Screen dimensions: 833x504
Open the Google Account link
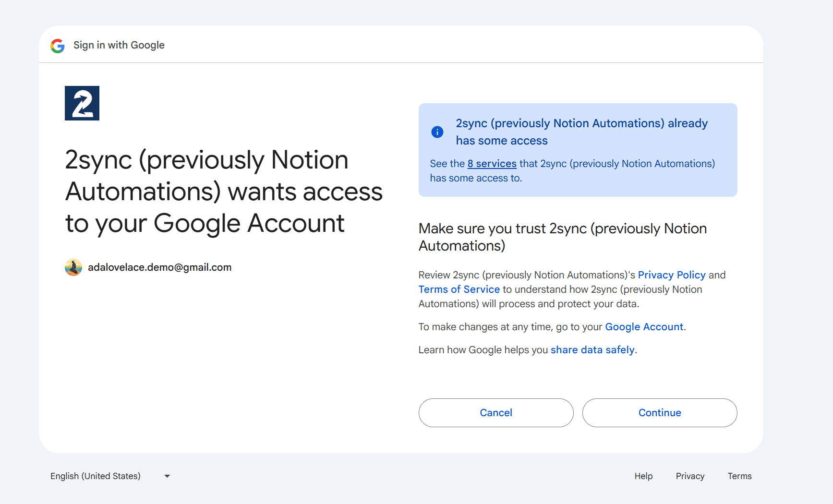click(x=644, y=327)
